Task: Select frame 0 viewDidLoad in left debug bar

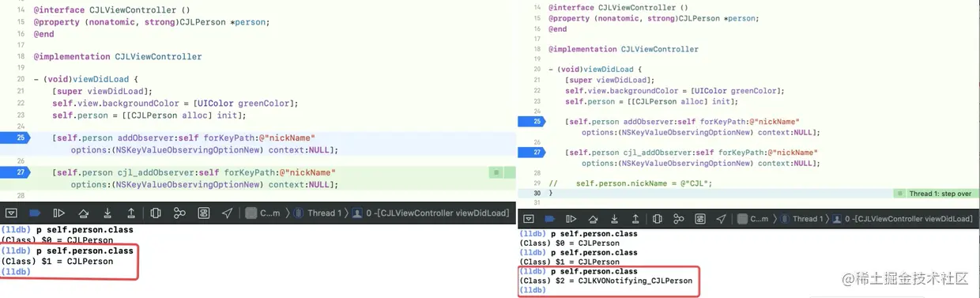Action: [x=432, y=213]
